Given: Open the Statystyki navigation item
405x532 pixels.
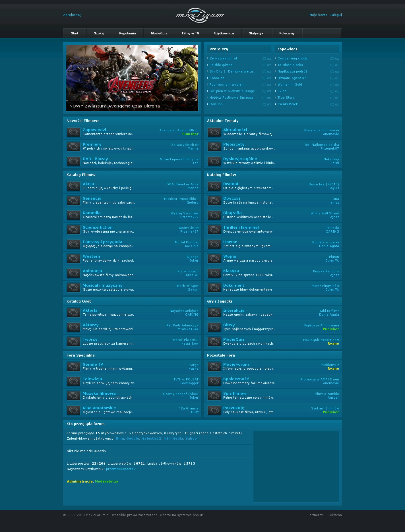Looking at the screenshot, I should 257,34.
